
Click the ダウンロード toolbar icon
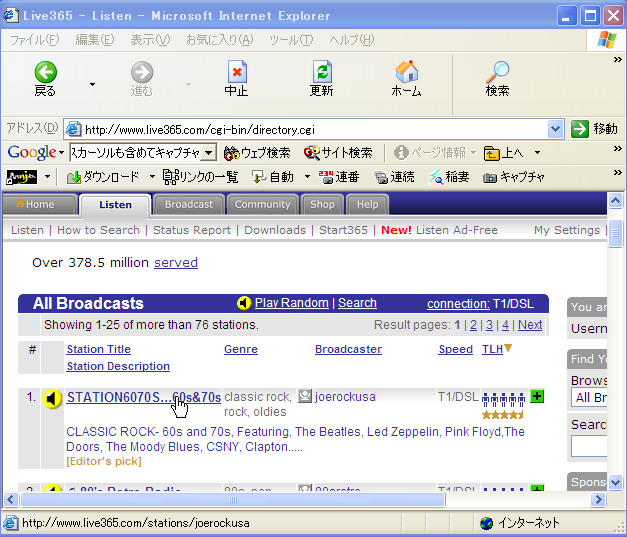point(74,177)
